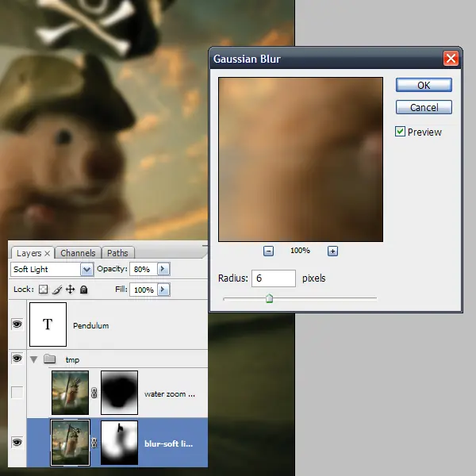The width and height of the screenshot is (476, 476).
Task: Collapse the tmp layer group
Action: pyautogui.click(x=33, y=359)
